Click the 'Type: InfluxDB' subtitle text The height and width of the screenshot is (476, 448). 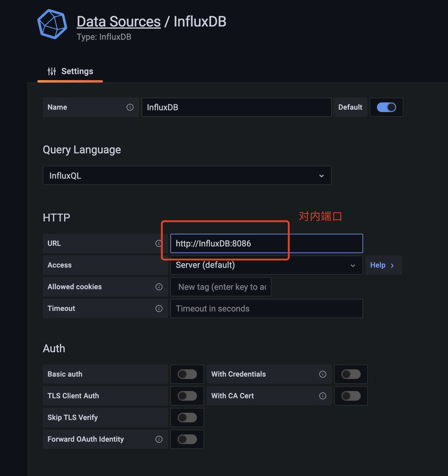[104, 37]
